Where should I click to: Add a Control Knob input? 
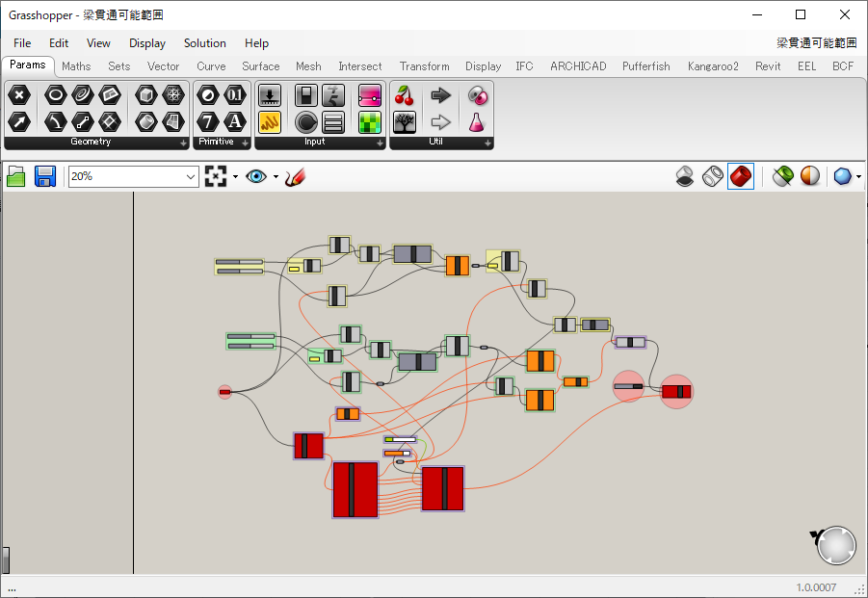pos(306,121)
